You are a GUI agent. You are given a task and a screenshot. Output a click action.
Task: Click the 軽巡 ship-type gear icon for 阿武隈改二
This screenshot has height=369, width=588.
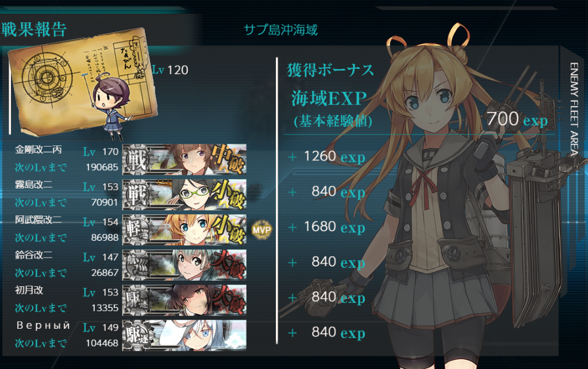pos(136,229)
